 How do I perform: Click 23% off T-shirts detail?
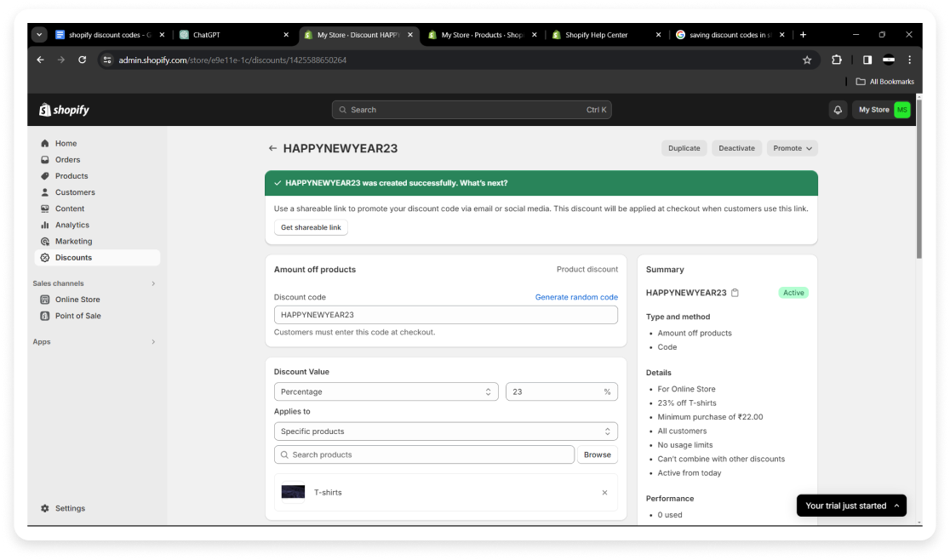tap(686, 403)
